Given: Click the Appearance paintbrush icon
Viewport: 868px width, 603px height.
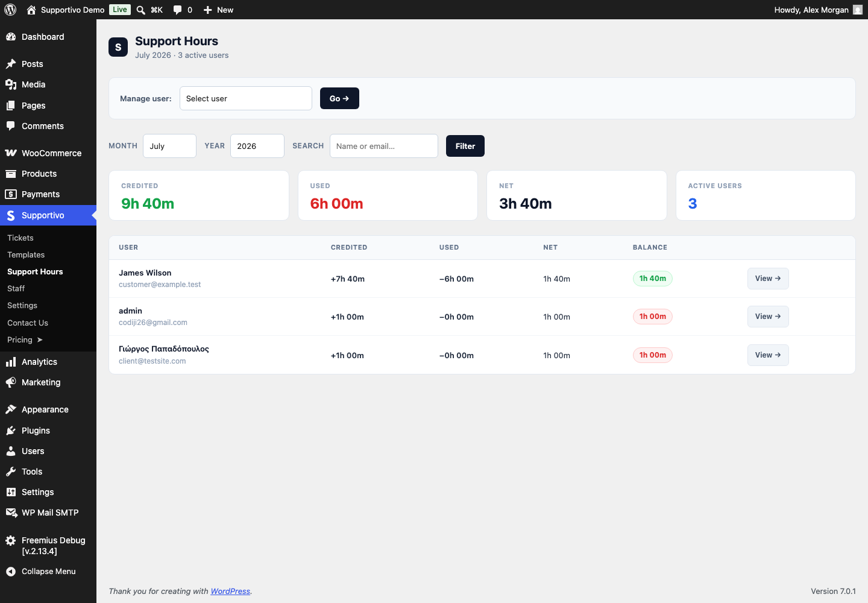Looking at the screenshot, I should 11,409.
